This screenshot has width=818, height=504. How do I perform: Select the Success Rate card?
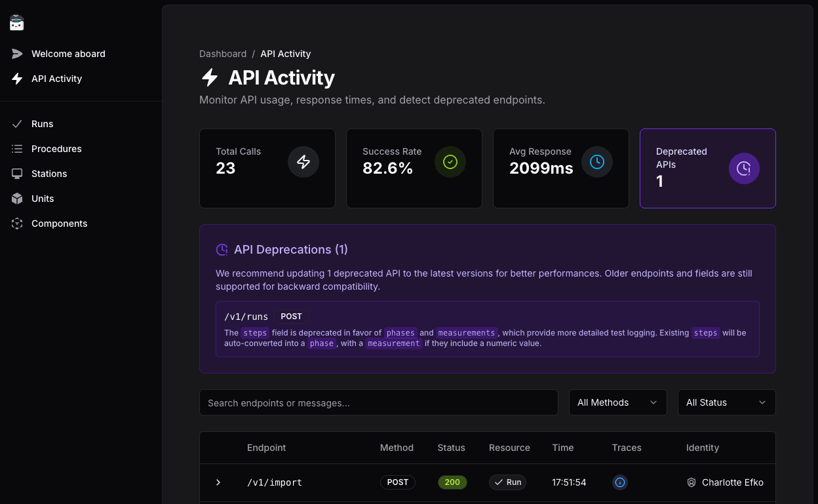coord(414,168)
